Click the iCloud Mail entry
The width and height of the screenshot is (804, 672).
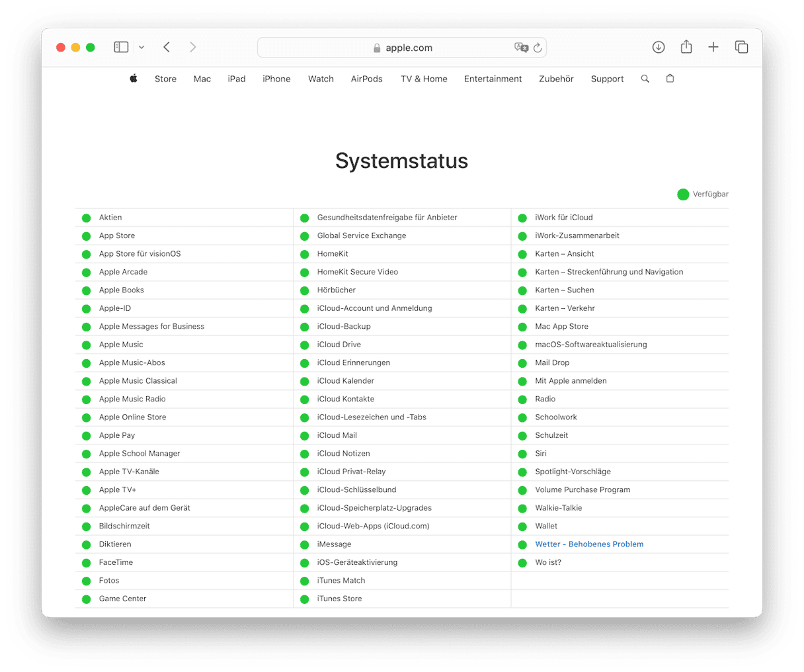337,435
